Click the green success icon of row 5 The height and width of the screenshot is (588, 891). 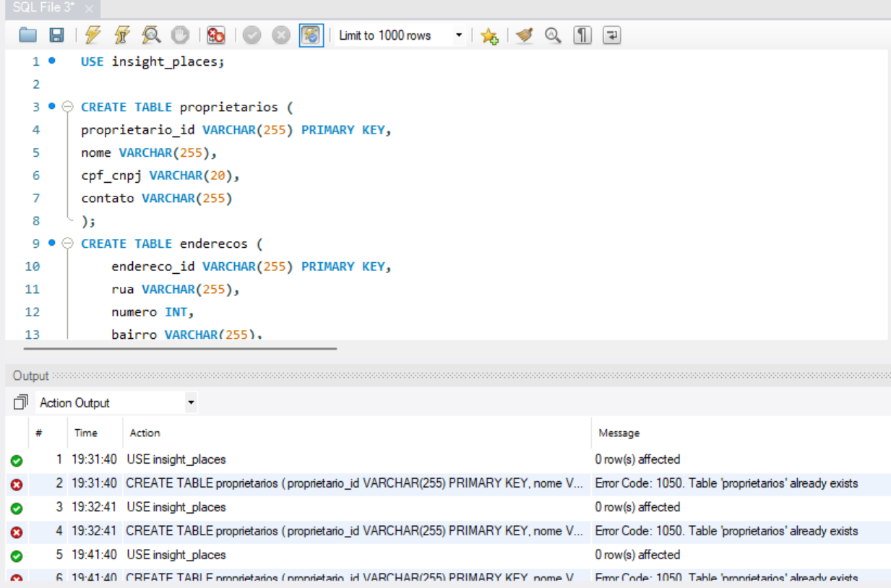17,555
